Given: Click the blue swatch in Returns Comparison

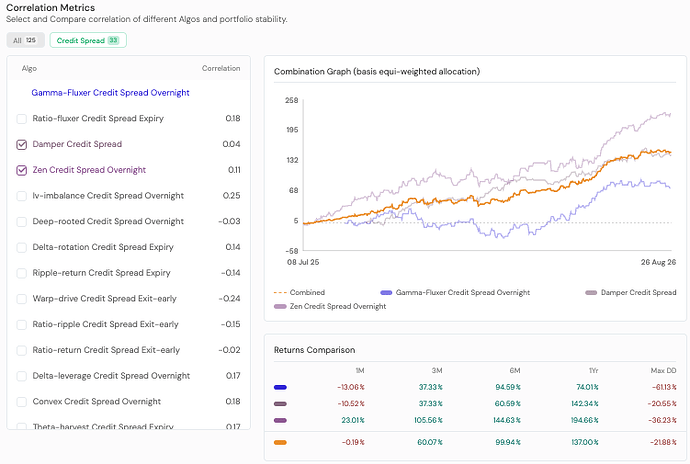Looking at the screenshot, I should [x=280, y=387].
